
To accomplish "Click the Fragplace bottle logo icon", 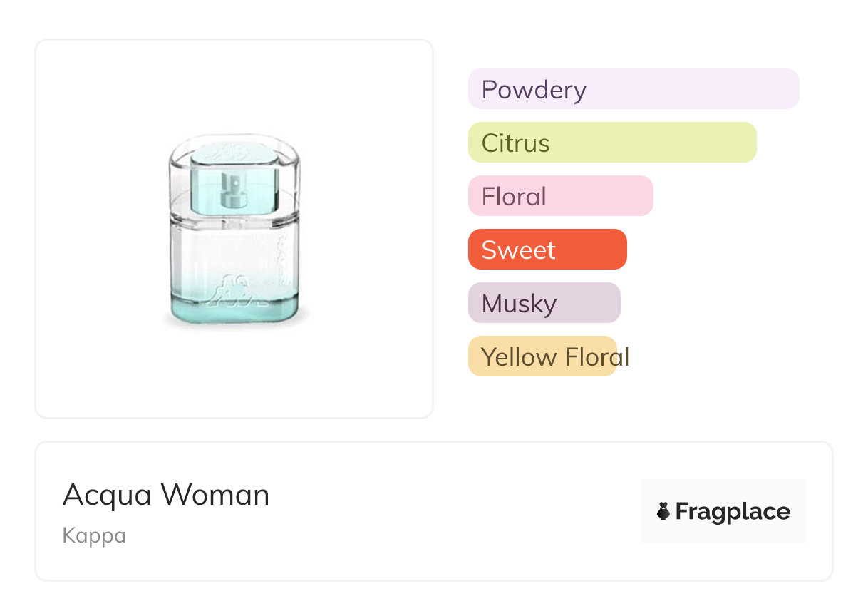I will (663, 511).
